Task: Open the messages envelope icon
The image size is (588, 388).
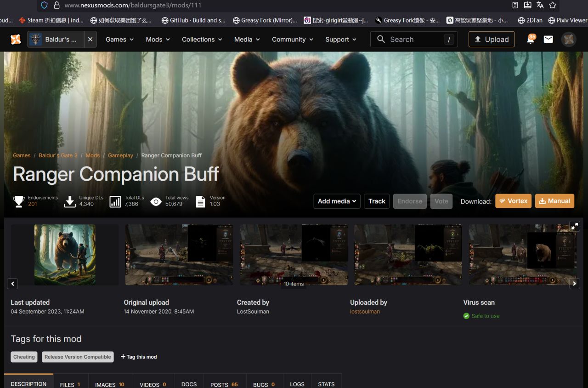Action: click(548, 40)
